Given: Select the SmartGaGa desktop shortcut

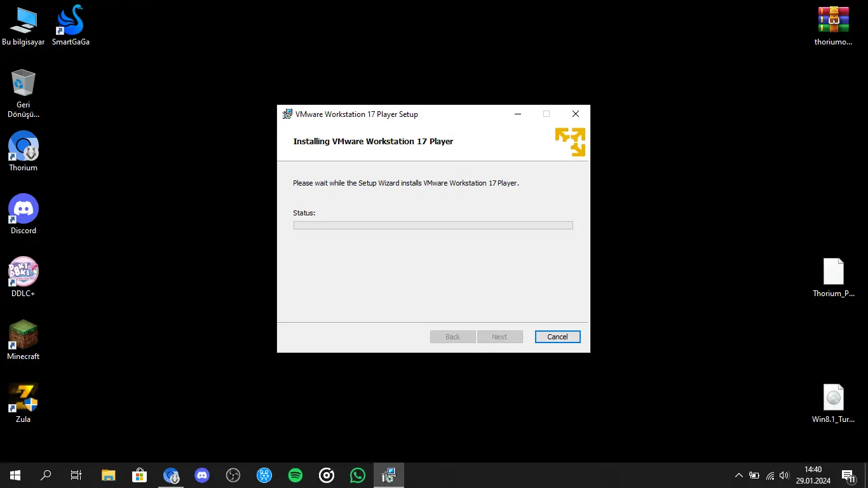Looking at the screenshot, I should pos(71,27).
